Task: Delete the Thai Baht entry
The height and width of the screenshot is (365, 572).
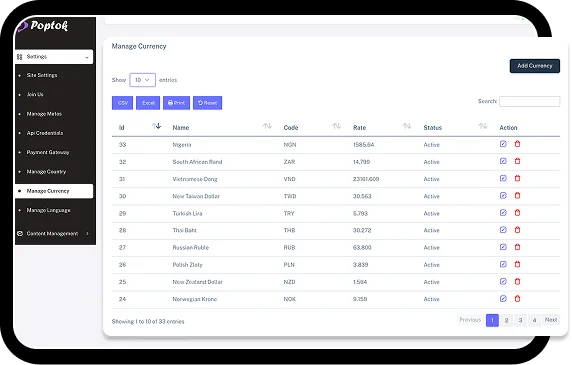Action: click(x=517, y=230)
